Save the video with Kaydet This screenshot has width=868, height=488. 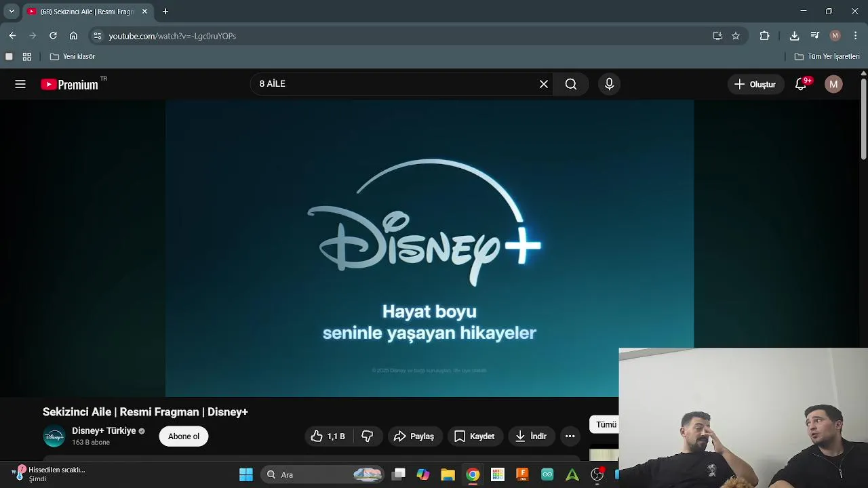click(474, 436)
